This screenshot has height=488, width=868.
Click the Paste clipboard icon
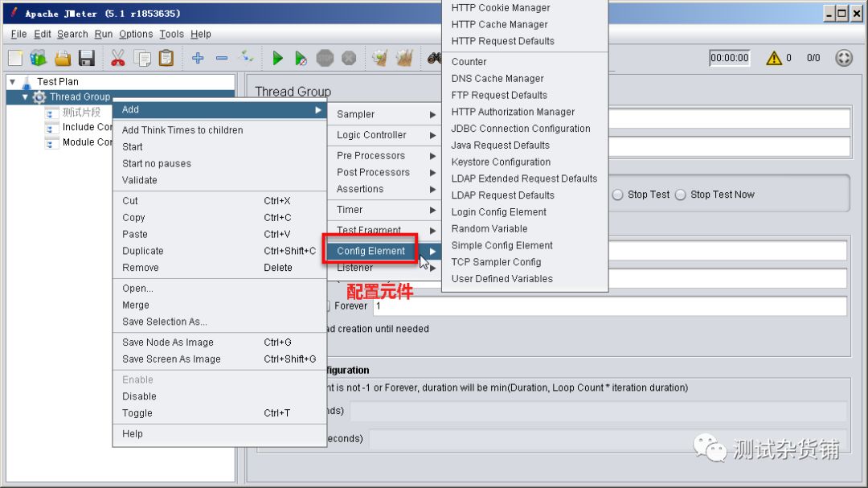(x=166, y=58)
